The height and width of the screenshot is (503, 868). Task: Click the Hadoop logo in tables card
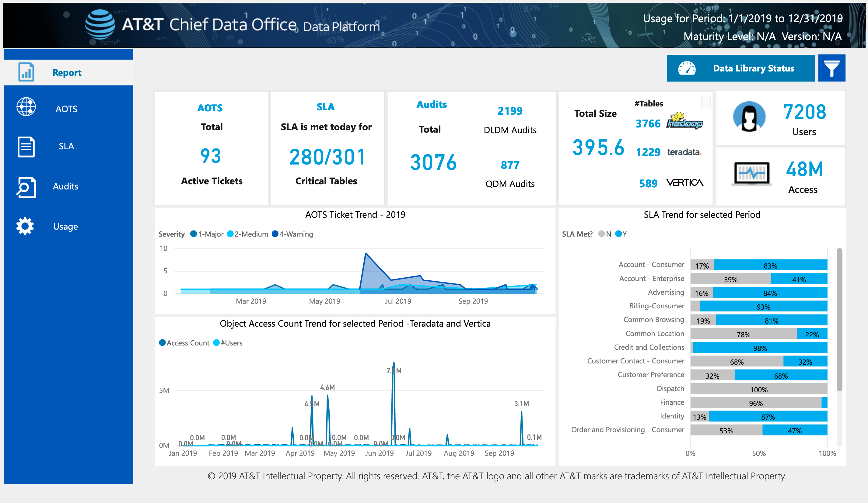pyautogui.click(x=684, y=121)
